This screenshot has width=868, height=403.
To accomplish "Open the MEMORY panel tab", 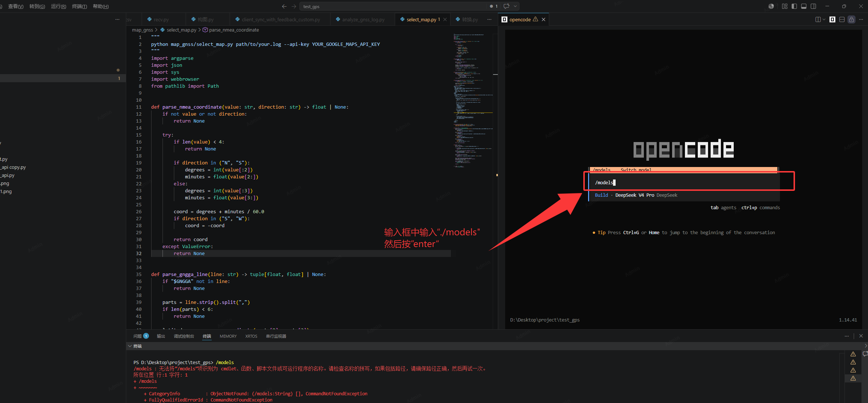I will pos(228,336).
